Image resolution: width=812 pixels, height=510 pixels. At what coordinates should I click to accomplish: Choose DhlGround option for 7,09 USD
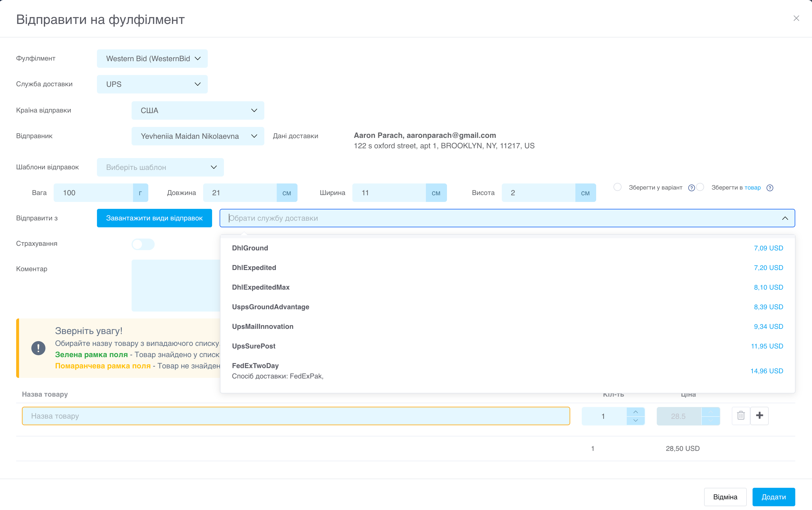point(507,248)
